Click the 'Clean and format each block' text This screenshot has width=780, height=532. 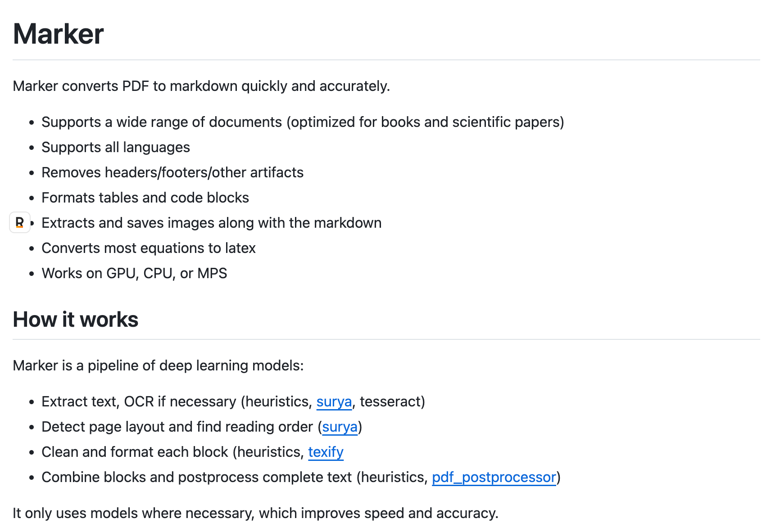pyautogui.click(x=192, y=452)
